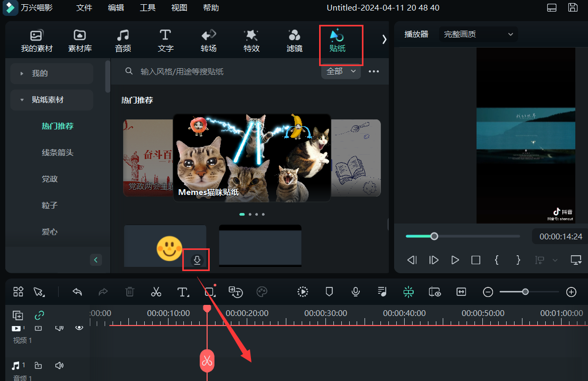Download the smiley face sticker

[x=195, y=259]
